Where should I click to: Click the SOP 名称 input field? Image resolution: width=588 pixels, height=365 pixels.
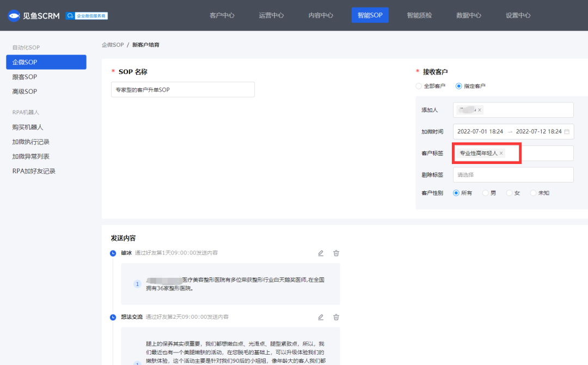point(182,89)
